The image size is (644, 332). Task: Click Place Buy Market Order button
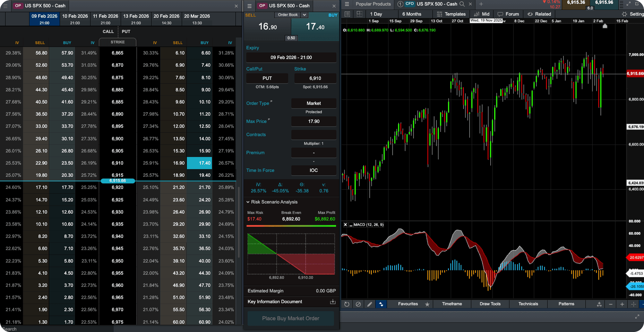pos(291,318)
